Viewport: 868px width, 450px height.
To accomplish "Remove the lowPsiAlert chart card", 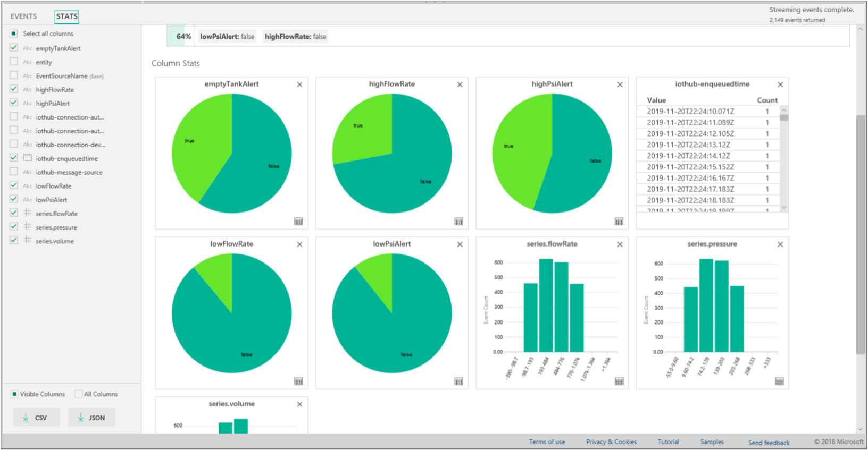I will coord(460,244).
